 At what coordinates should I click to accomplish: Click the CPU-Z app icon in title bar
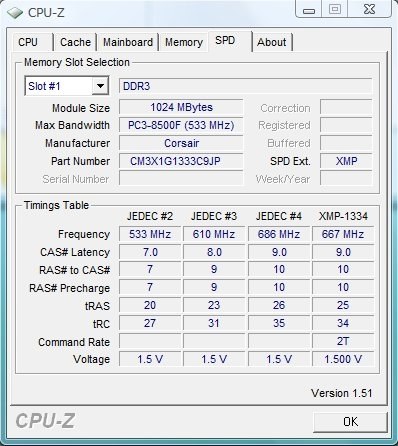[x=15, y=13]
